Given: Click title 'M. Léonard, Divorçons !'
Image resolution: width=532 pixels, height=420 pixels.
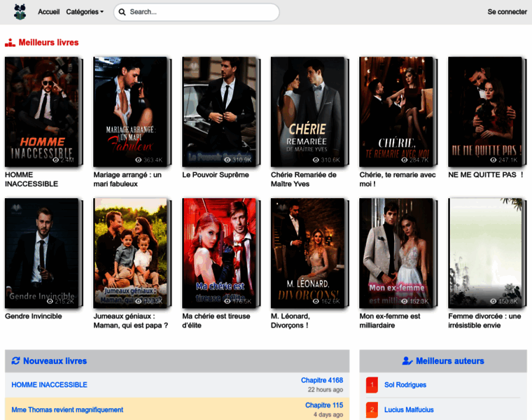Looking at the screenshot, I should 290,321.
